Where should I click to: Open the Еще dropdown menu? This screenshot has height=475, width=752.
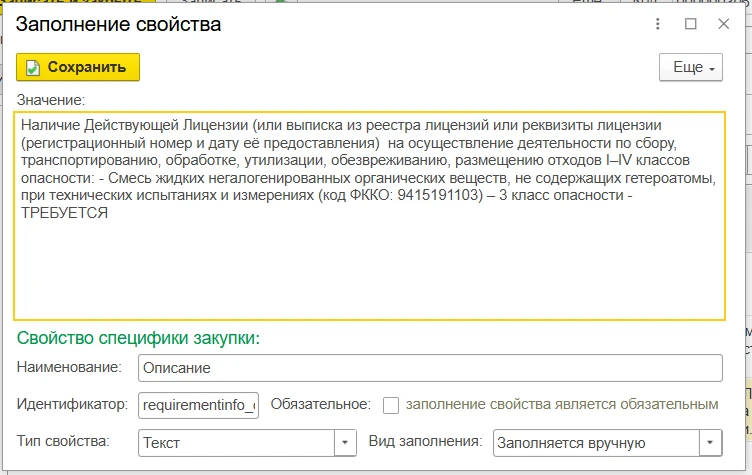691,67
